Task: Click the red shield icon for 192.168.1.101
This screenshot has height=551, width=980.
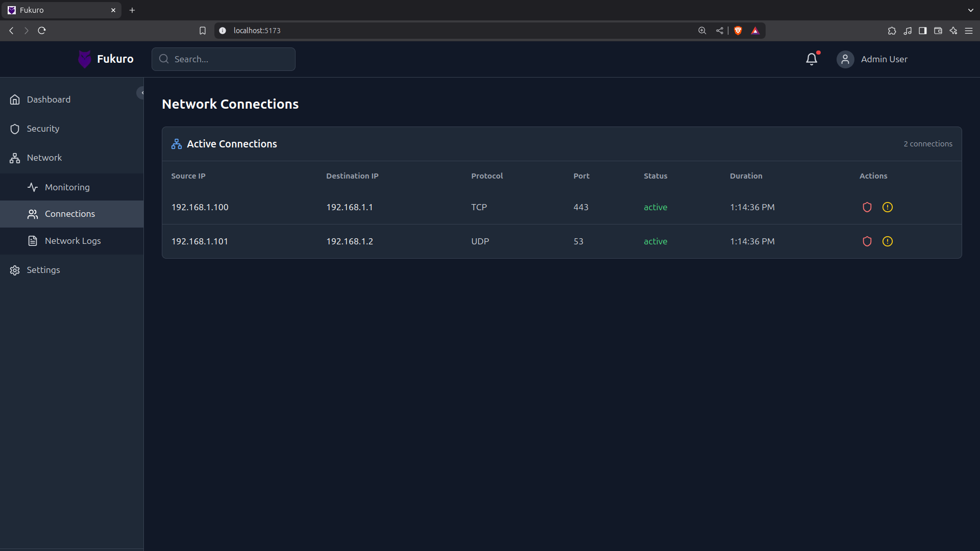Action: pos(867,241)
